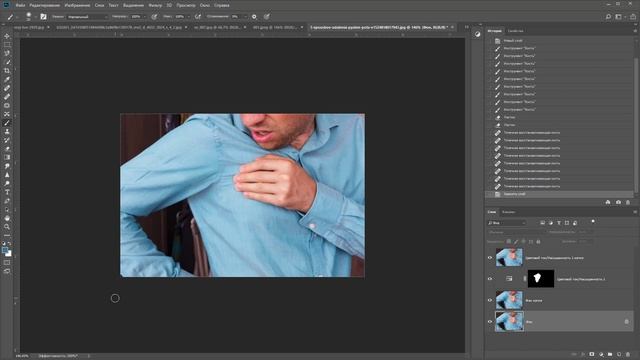The image size is (640, 360).
Task: Create new adjustment layer icon
Action: [601, 354]
